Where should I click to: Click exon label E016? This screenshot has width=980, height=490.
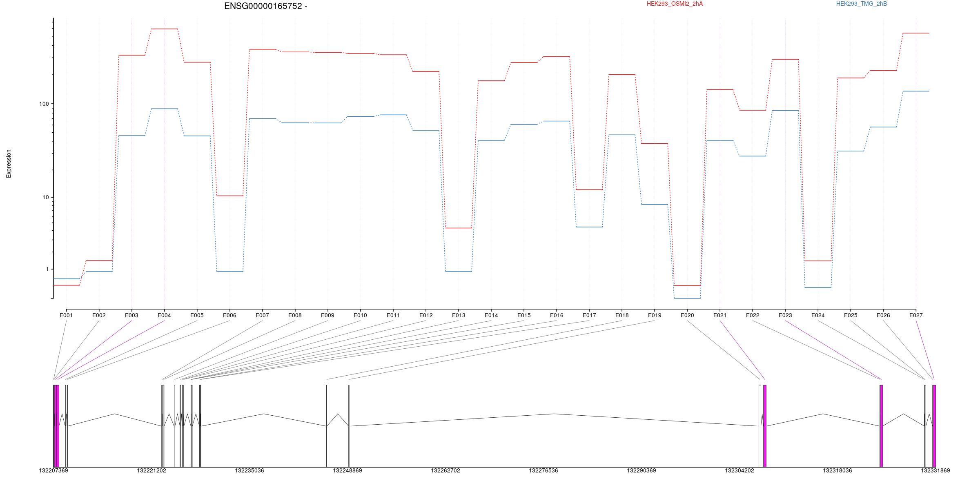tap(557, 315)
